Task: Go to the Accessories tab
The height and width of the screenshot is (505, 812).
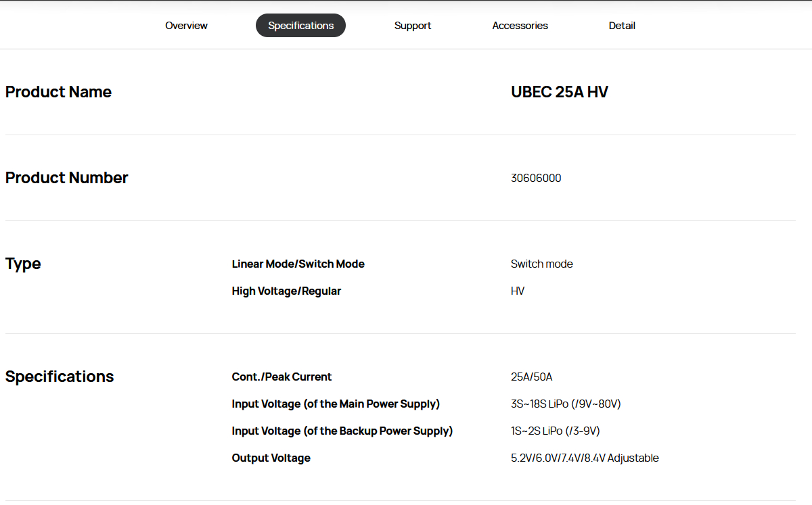Action: tap(520, 26)
